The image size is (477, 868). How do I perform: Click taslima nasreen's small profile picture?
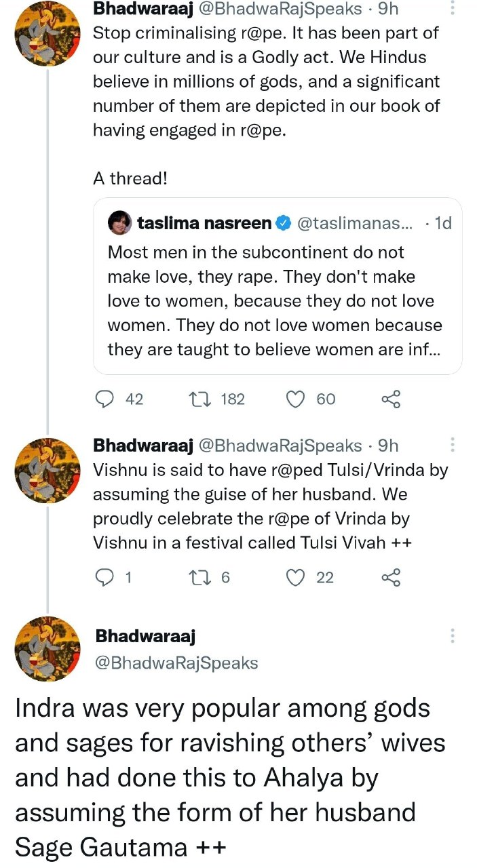(119, 222)
